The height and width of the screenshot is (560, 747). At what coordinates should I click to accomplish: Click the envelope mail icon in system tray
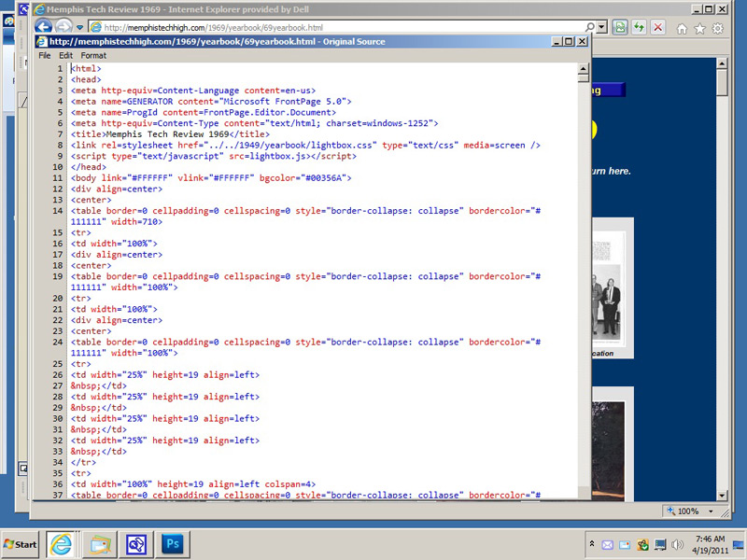click(x=607, y=545)
